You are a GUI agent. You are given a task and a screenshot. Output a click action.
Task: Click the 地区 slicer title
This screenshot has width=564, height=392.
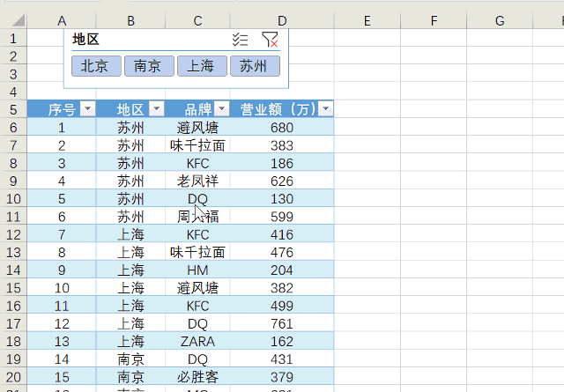point(85,39)
